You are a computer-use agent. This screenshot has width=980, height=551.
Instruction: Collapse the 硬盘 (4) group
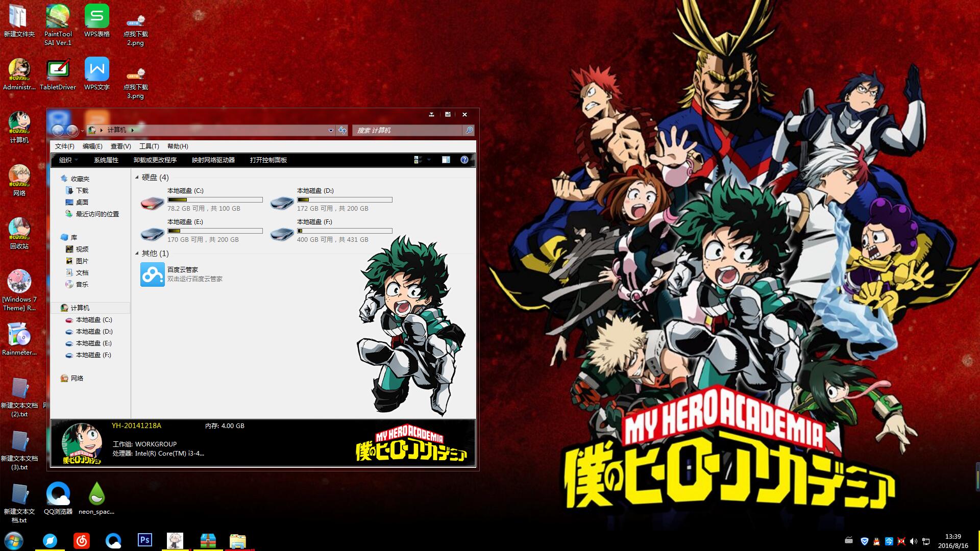[137, 178]
